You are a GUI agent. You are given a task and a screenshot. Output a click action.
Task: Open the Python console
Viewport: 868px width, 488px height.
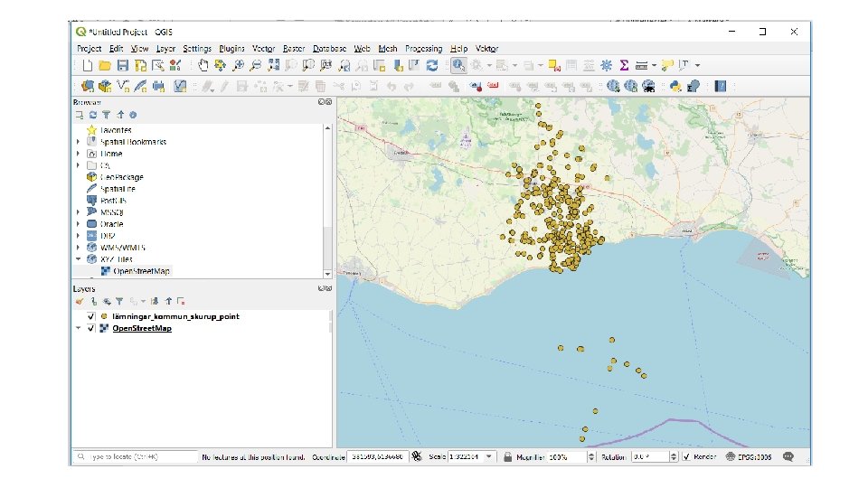pos(676,86)
